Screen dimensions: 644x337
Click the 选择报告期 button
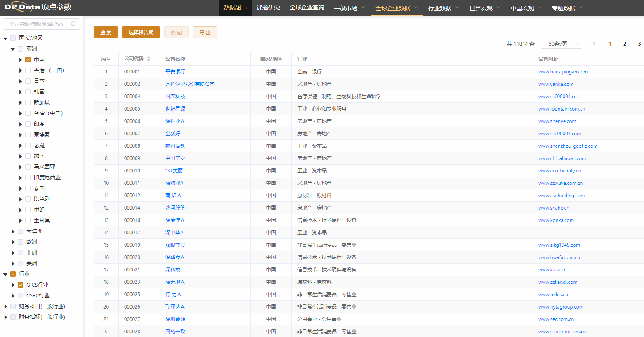(x=141, y=32)
